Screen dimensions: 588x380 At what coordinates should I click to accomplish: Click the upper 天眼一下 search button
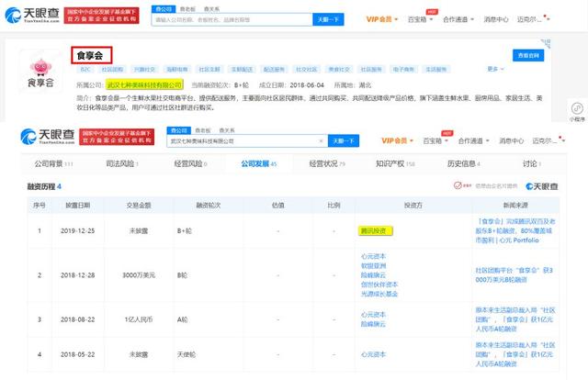[x=328, y=19]
